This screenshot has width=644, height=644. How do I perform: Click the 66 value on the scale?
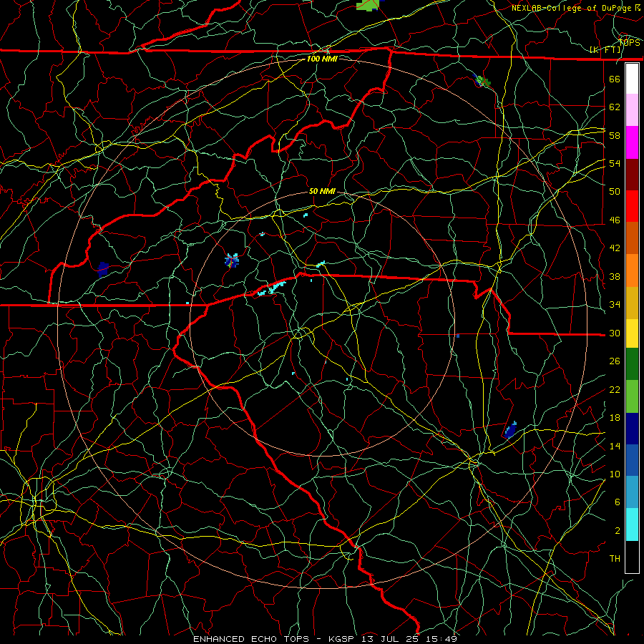click(615, 79)
